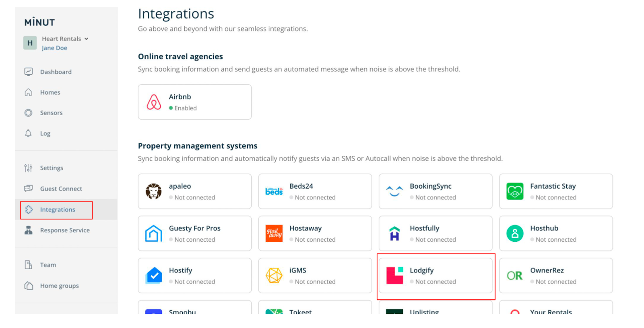This screenshot has height=328, width=644.
Task: Click the apaleo lion logo icon
Action: coord(154,191)
